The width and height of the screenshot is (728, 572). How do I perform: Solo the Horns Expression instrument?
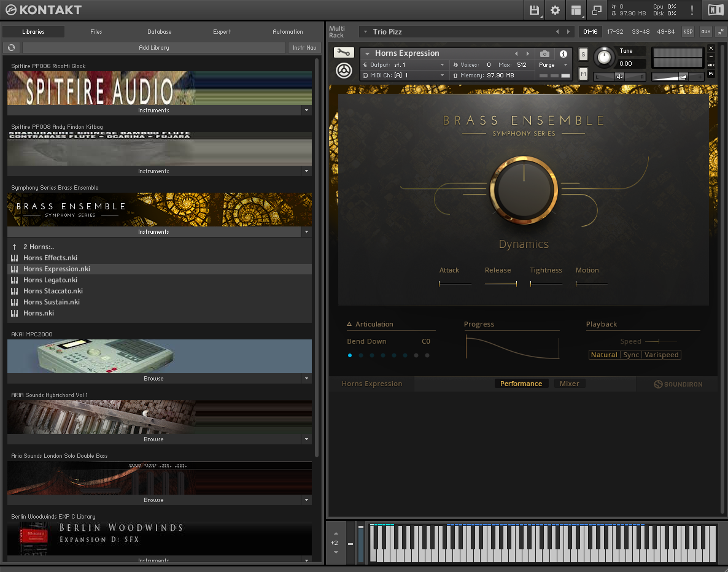(583, 55)
